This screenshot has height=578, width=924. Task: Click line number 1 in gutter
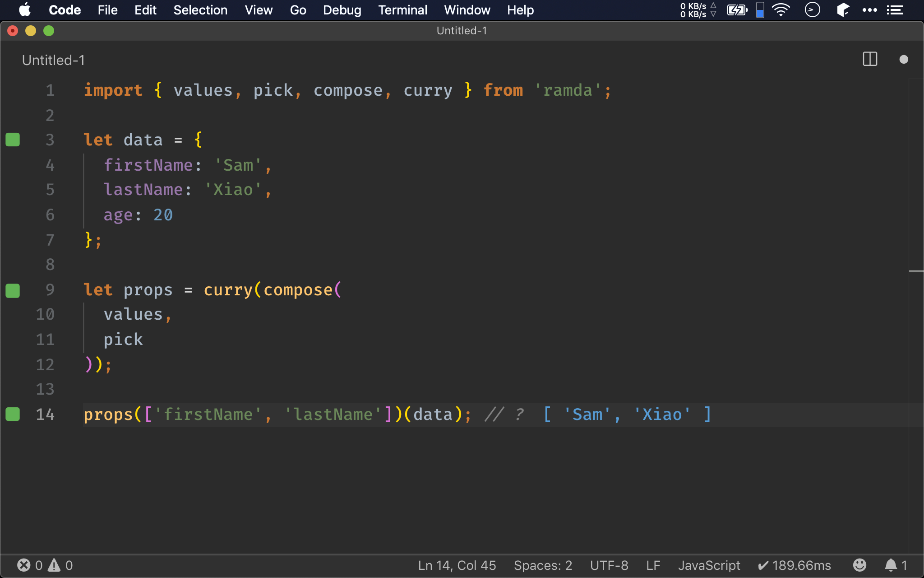click(x=50, y=90)
